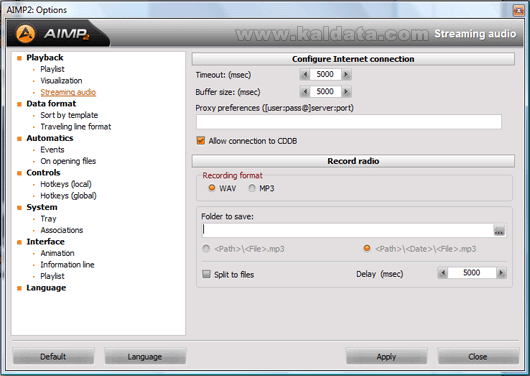This screenshot has width=530, height=376.
Task: Open the Visualization settings page
Action: (x=61, y=80)
